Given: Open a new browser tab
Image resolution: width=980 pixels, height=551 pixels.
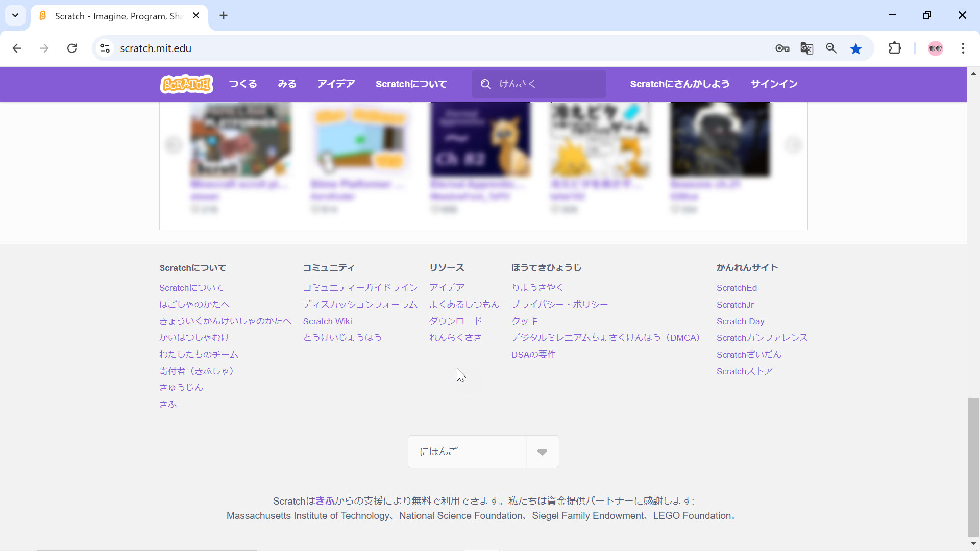Looking at the screenshot, I should point(224,16).
